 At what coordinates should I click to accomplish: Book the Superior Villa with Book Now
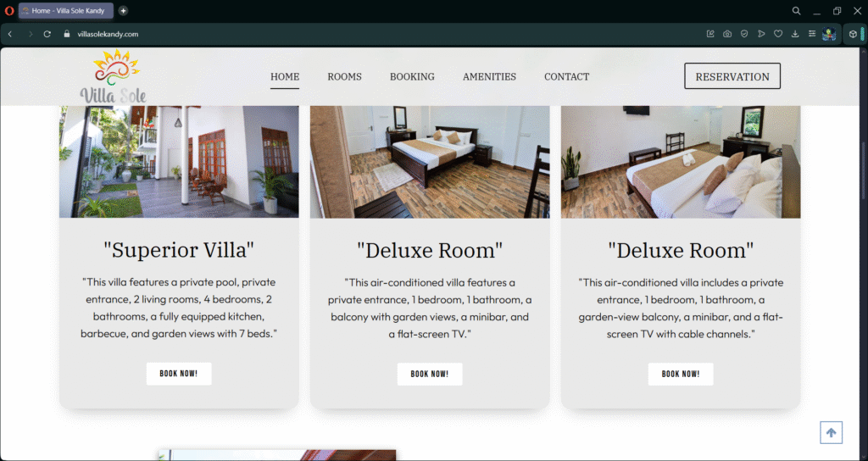click(179, 374)
